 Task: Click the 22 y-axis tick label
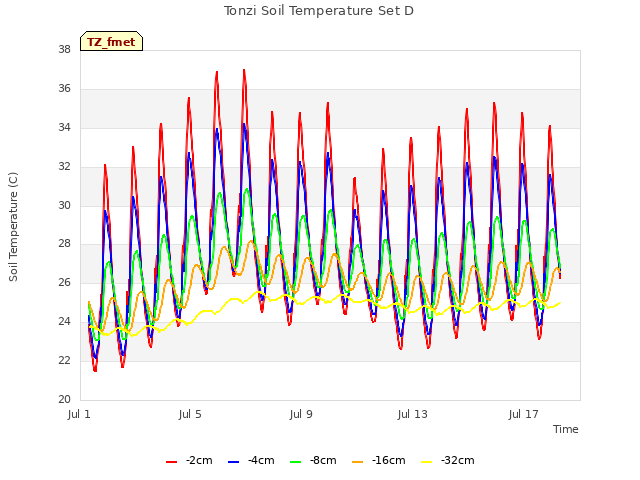64,360
